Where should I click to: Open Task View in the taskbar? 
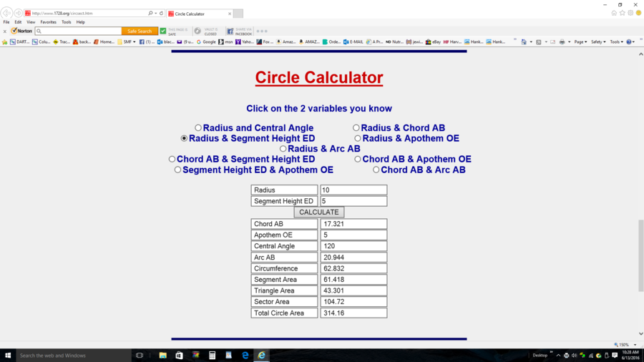140,355
